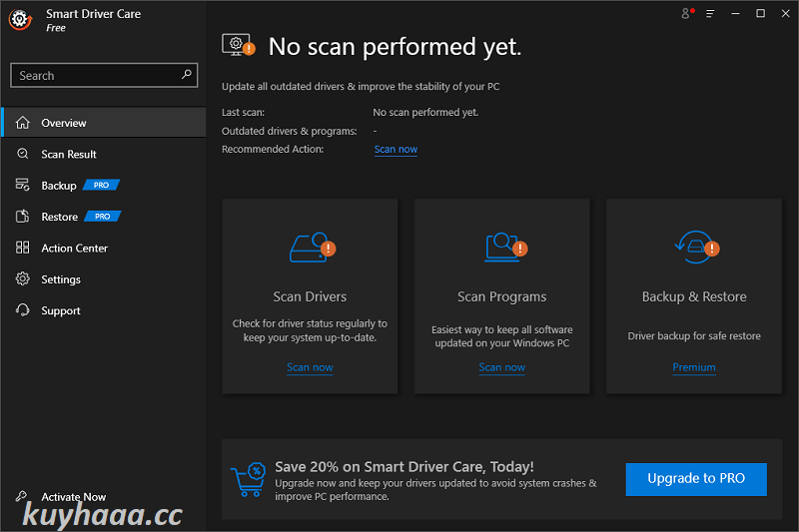Open Settings from the sidebar
The width and height of the screenshot is (799, 532).
(104, 279)
